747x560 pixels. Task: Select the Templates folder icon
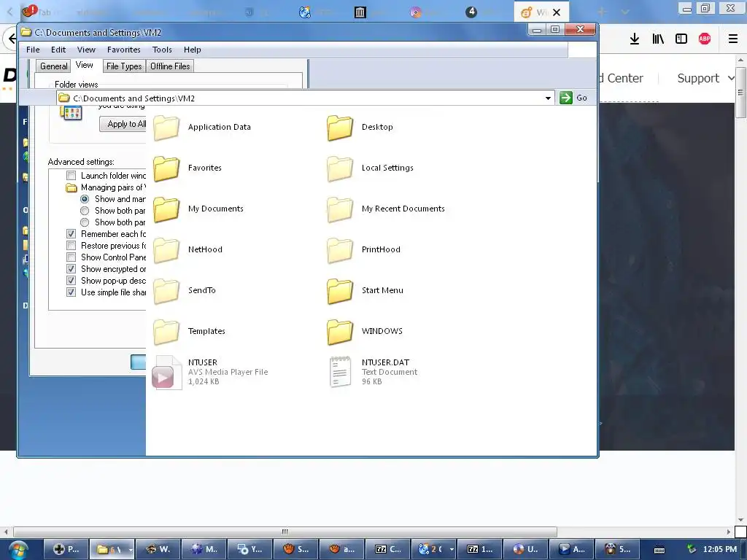tap(166, 332)
